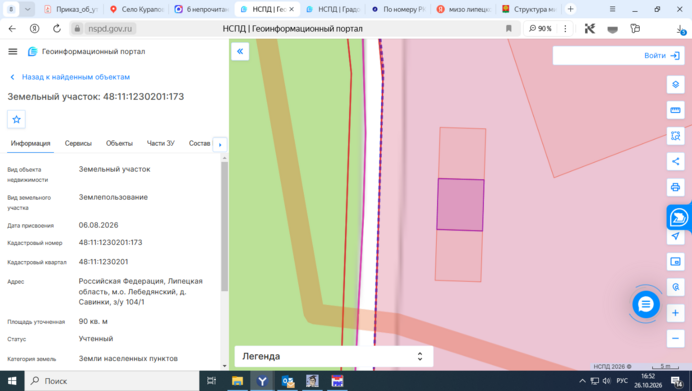Image resolution: width=692 pixels, height=391 pixels.
Task: Click the cadastral number 48:11:1230201:173 value
Action: coord(110,242)
